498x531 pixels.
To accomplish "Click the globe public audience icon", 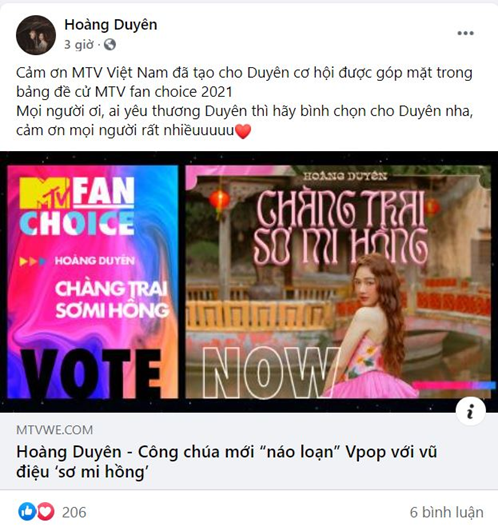I will (110, 44).
